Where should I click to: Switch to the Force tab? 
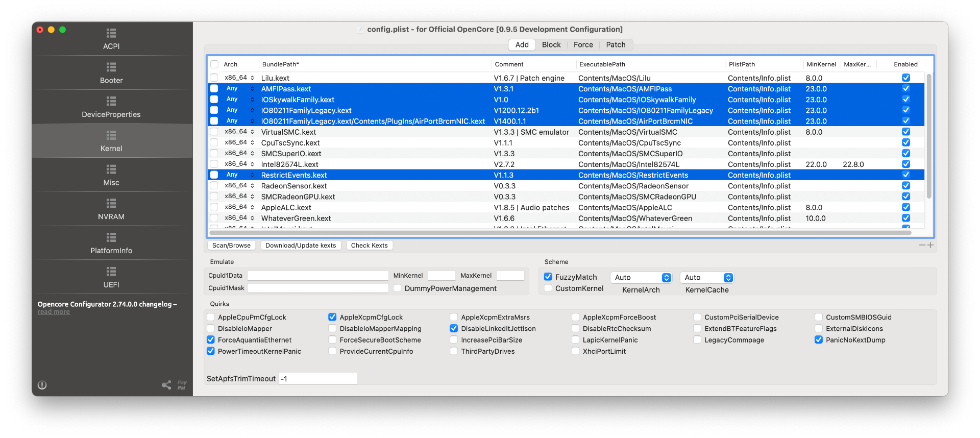(x=583, y=45)
